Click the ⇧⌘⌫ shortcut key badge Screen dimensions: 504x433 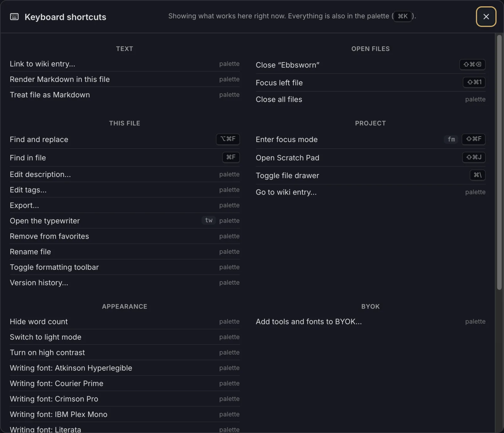[x=472, y=65]
